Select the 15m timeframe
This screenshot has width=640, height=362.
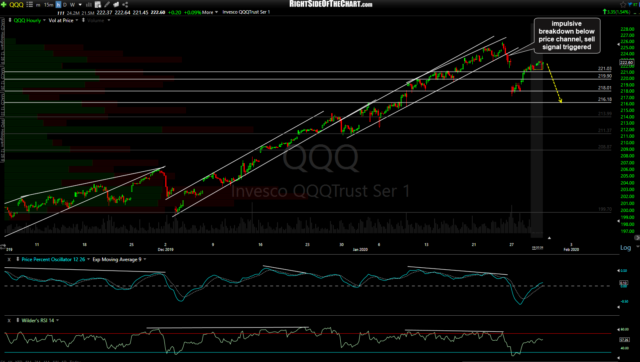(x=48, y=5)
